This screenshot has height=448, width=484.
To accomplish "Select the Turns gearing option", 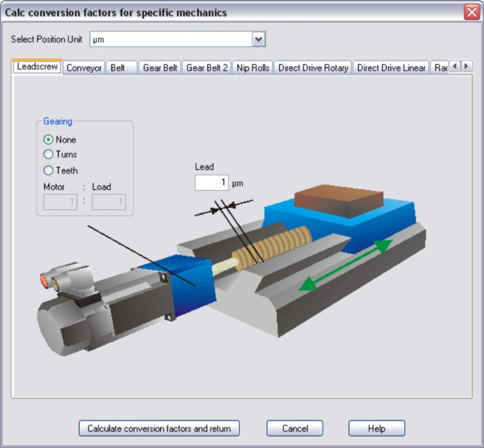I will coord(48,154).
